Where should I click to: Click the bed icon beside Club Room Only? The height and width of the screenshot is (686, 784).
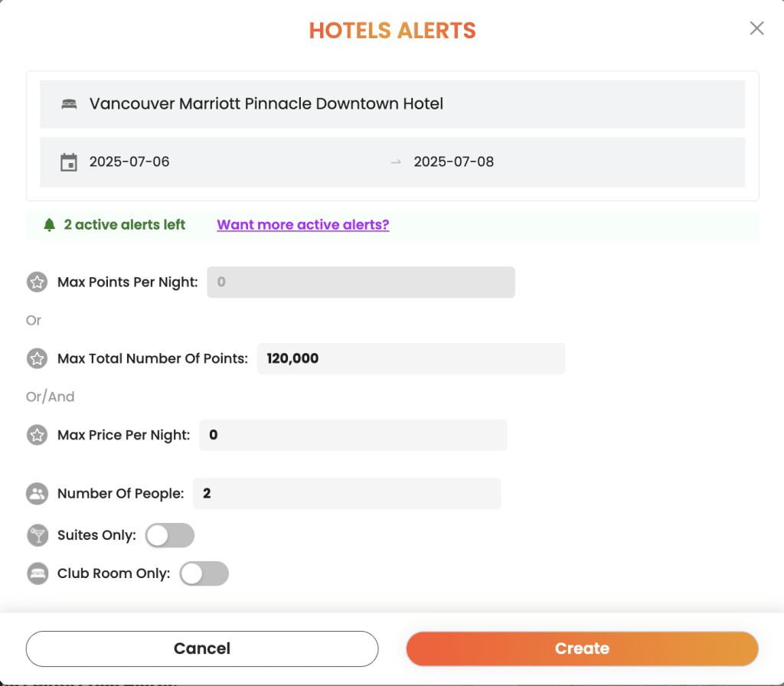[37, 573]
